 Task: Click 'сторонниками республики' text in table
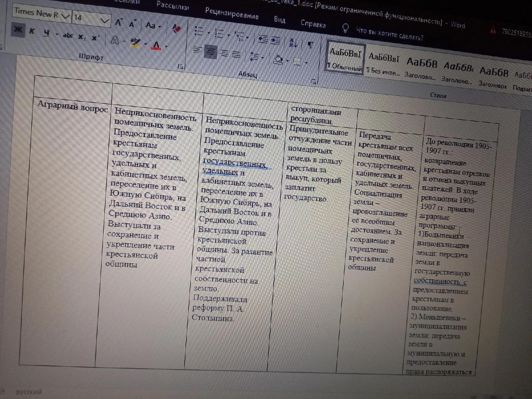[316, 115]
